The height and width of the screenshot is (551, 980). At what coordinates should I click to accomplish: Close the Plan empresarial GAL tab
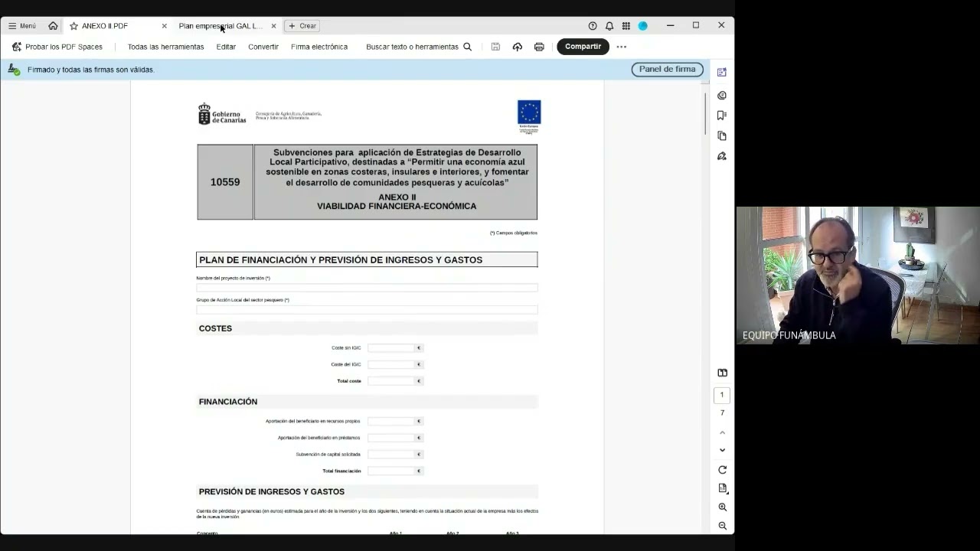point(273,26)
